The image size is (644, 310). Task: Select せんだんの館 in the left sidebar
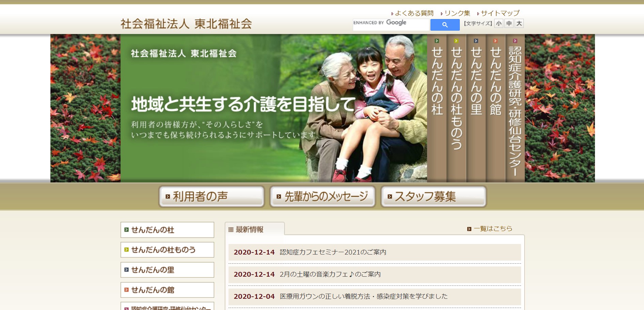167,290
